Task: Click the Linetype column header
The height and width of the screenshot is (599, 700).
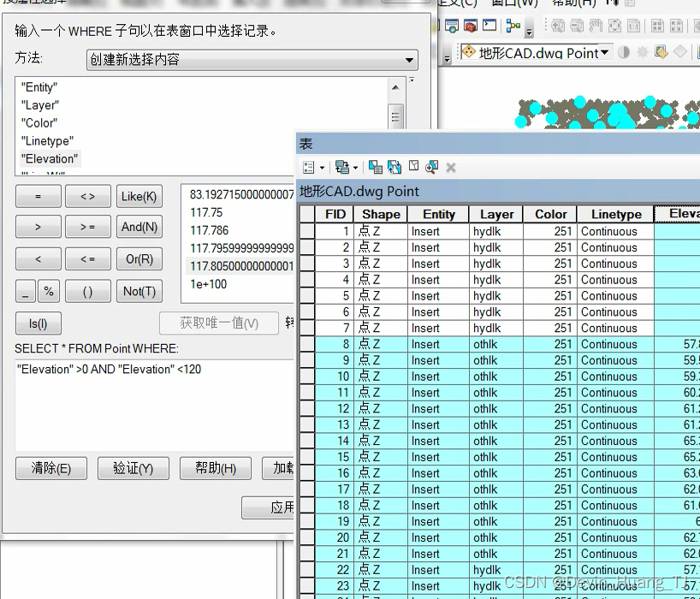Action: click(616, 214)
